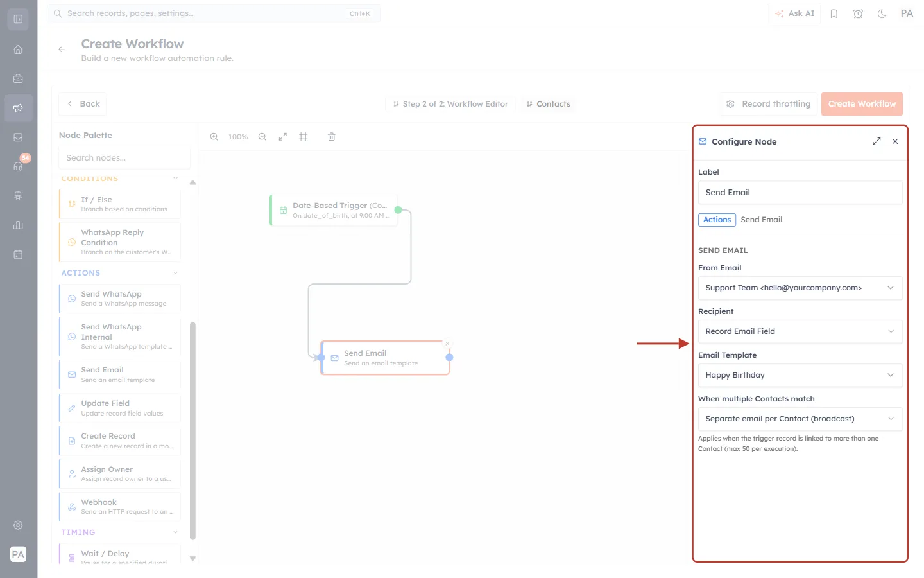The image size is (924, 578).
Task: Zoom out on the workflow canvas
Action: (x=262, y=137)
